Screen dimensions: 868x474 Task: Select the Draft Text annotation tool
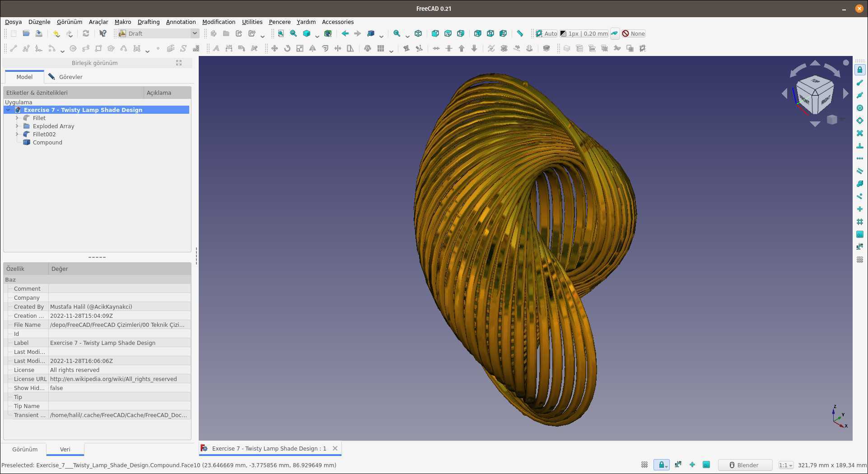[x=216, y=48]
